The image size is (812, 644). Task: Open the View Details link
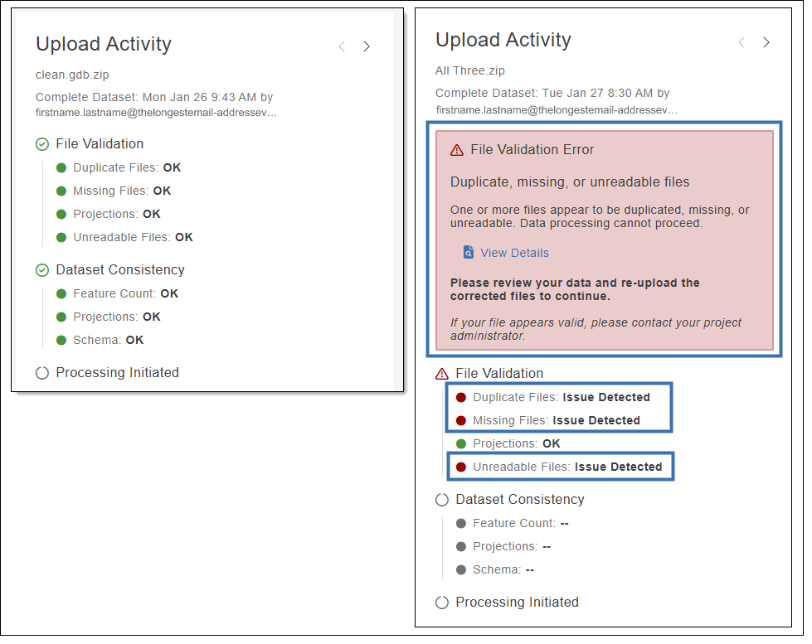[514, 253]
